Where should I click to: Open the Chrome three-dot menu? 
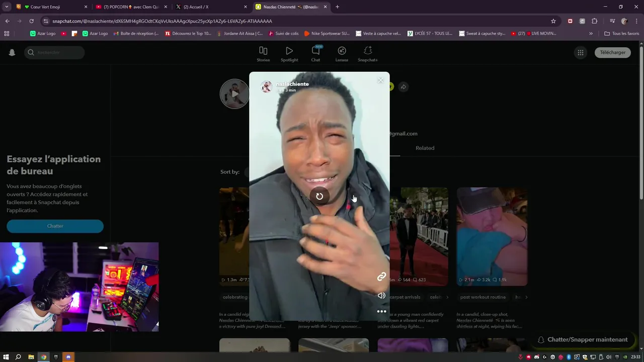click(x=636, y=21)
